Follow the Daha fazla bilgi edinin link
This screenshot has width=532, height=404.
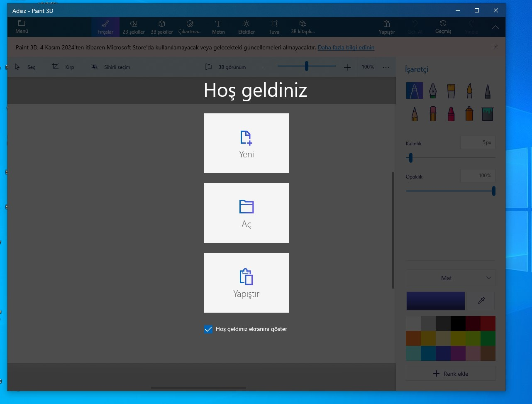coord(346,47)
